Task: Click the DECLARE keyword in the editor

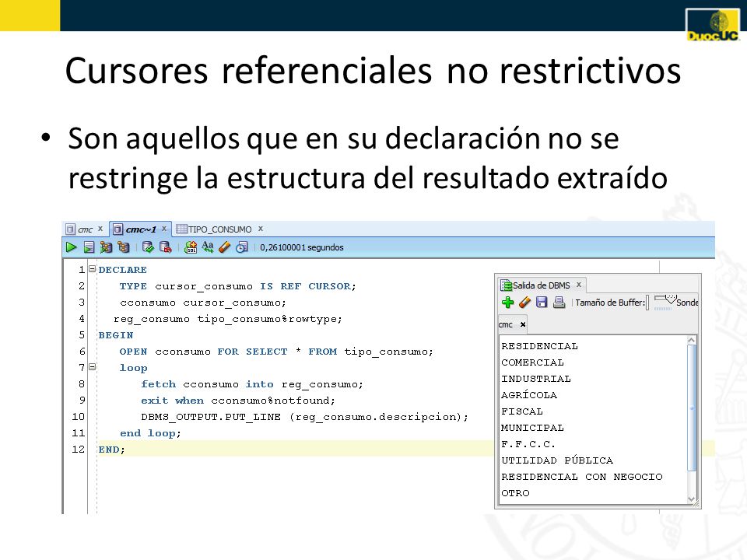Action: tap(122, 270)
